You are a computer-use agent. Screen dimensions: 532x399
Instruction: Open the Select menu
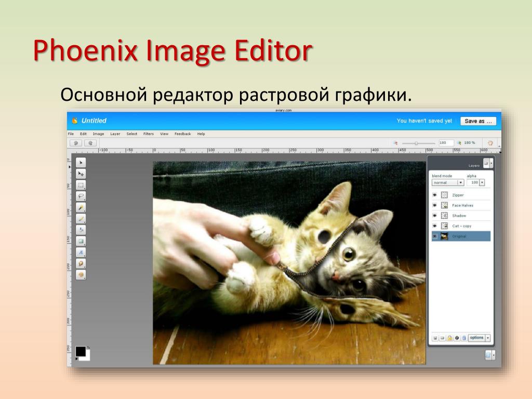[131, 134]
